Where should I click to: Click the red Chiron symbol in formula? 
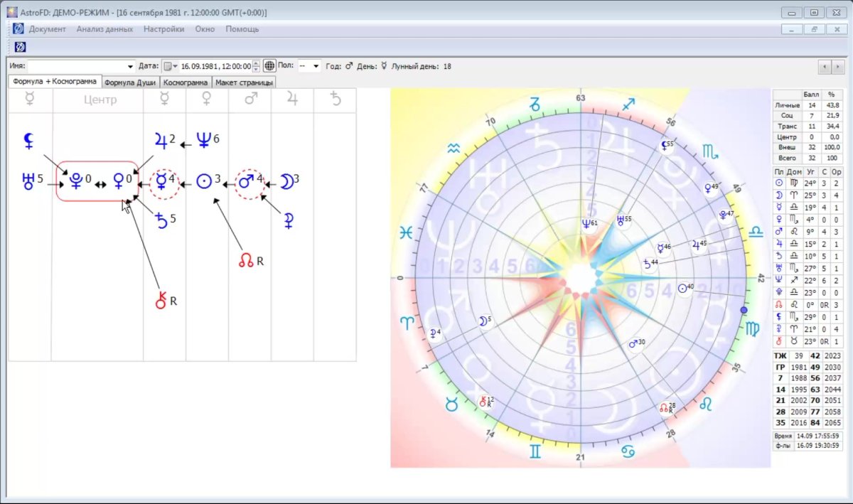click(x=161, y=301)
